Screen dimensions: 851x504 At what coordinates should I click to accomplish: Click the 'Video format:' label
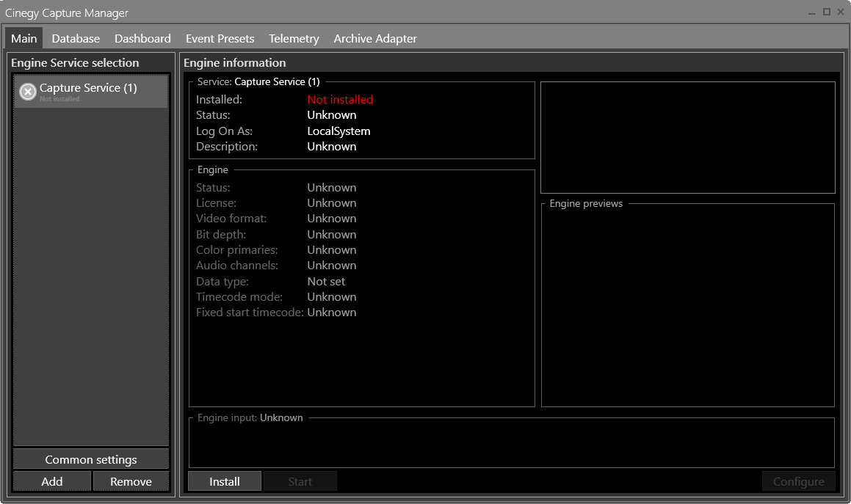click(x=231, y=218)
